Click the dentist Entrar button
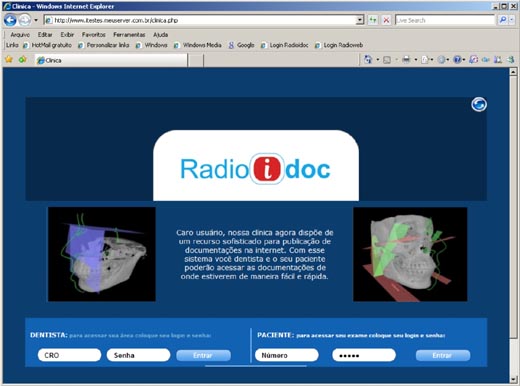Image resolution: width=520 pixels, height=386 pixels. click(203, 355)
